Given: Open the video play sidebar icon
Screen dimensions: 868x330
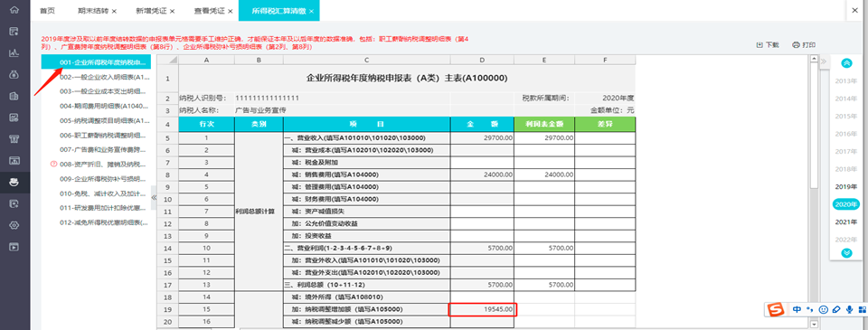Looking at the screenshot, I should [x=14, y=247].
